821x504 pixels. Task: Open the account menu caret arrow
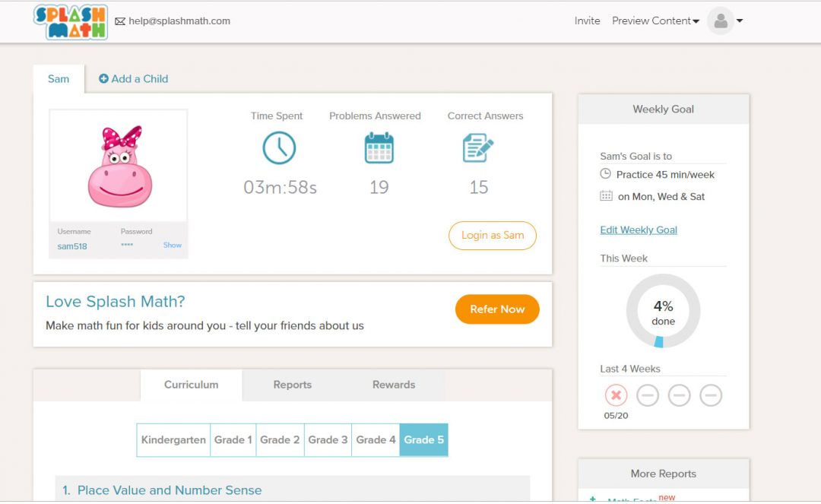click(740, 21)
